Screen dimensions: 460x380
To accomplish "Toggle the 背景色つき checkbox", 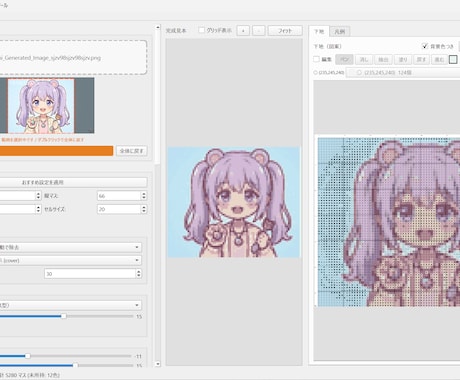I will (x=425, y=46).
